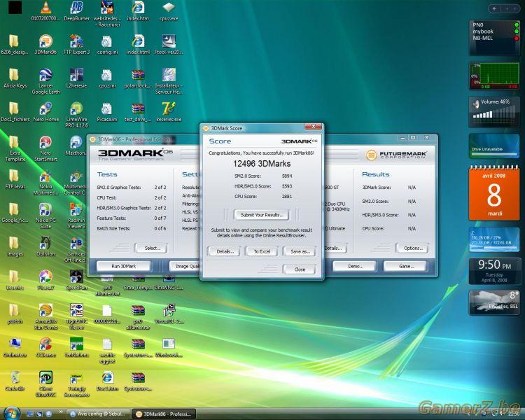Select the polarclock archive icon
525x420 pixels.
coord(138,78)
